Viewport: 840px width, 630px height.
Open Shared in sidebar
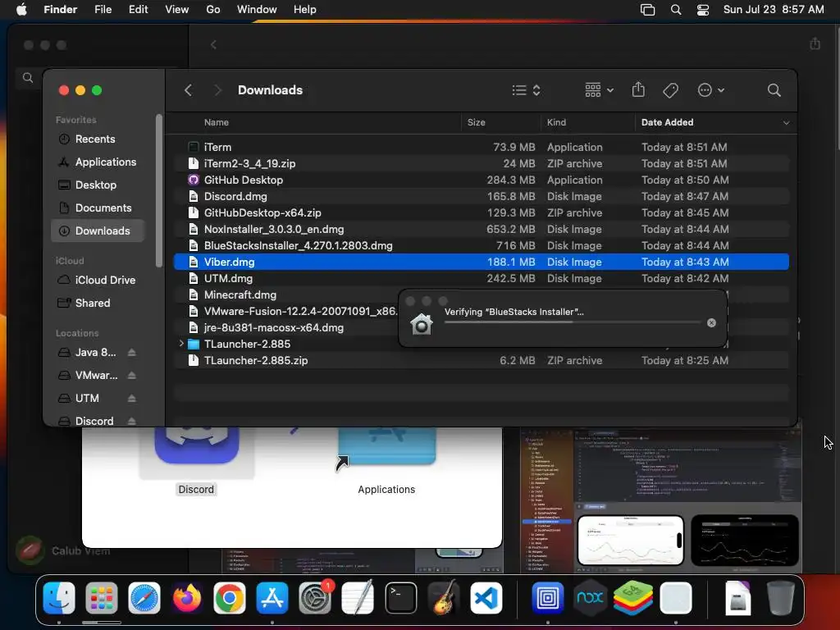tap(98, 304)
